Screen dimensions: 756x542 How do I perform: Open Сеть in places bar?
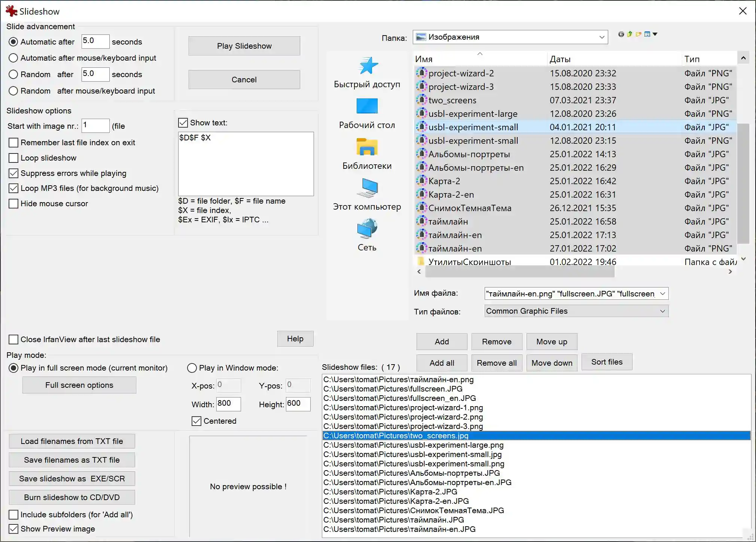[x=367, y=236]
